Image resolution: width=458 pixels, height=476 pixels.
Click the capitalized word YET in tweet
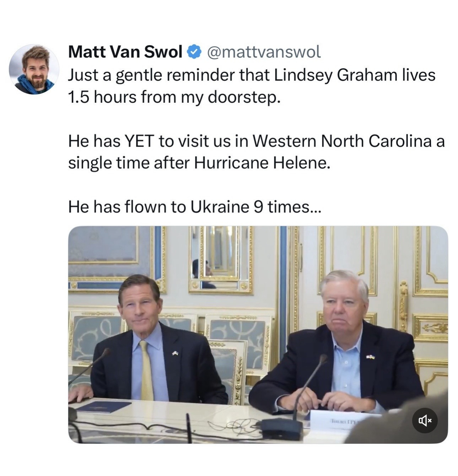click(139, 141)
